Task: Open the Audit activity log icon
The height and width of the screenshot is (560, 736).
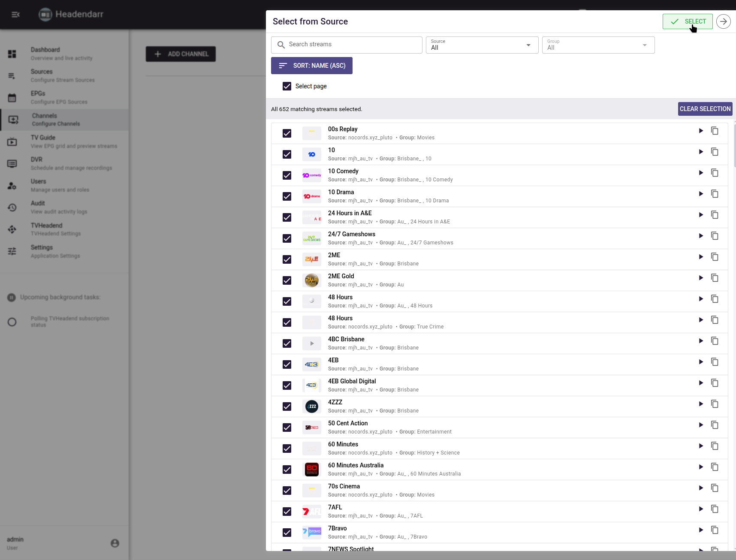Action: click(x=13, y=207)
